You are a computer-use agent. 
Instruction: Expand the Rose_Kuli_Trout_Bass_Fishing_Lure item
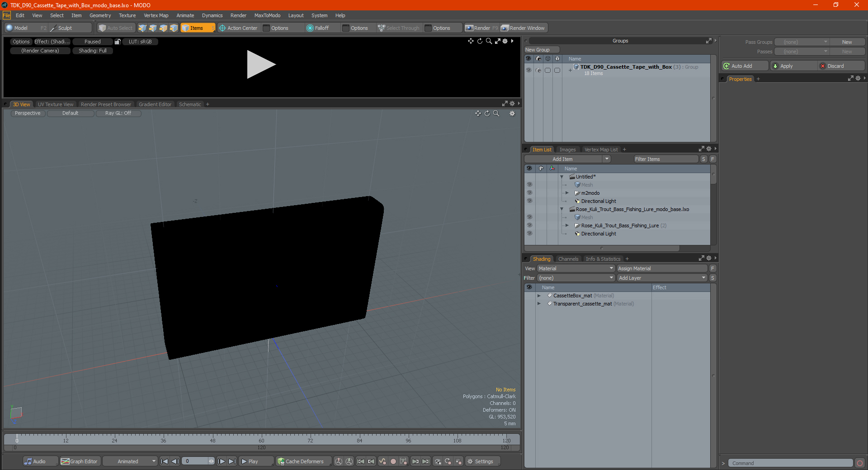[567, 226]
